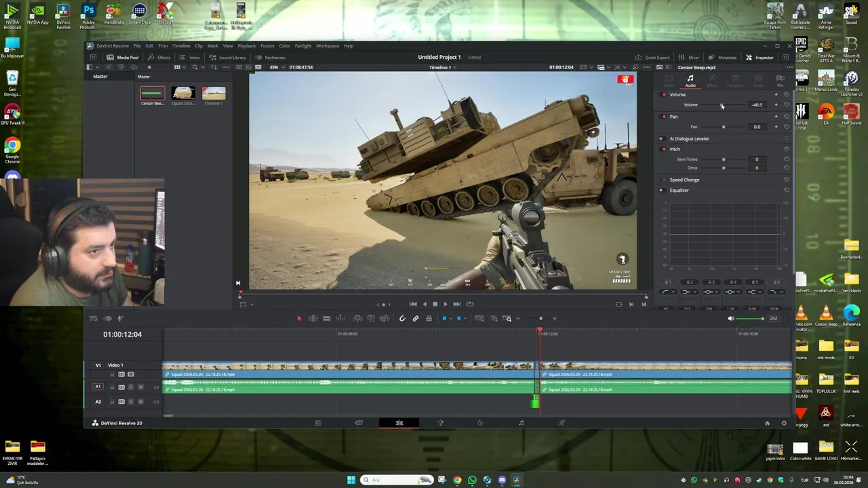The height and width of the screenshot is (488, 868).
Task: Expand the media pool view options dropdown
Action: 184,67
